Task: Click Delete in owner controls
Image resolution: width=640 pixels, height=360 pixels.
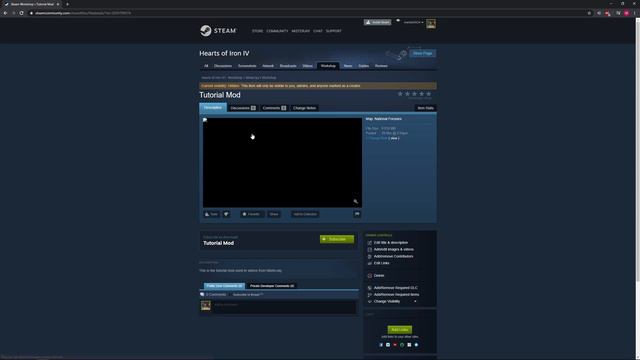Action: pos(379,276)
